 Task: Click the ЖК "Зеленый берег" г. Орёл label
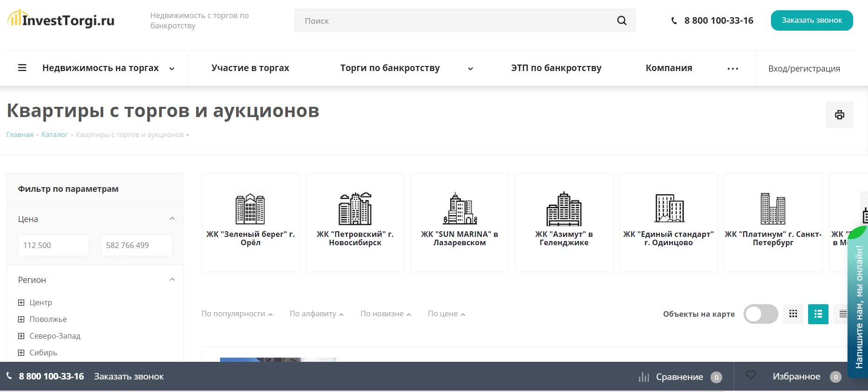click(x=250, y=238)
